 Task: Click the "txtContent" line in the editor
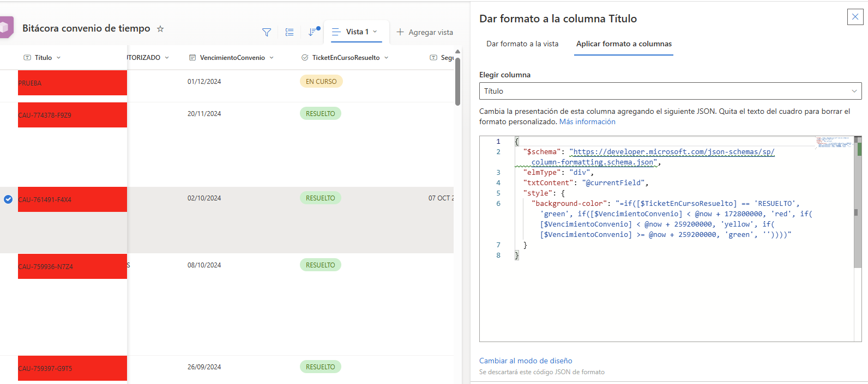point(586,183)
